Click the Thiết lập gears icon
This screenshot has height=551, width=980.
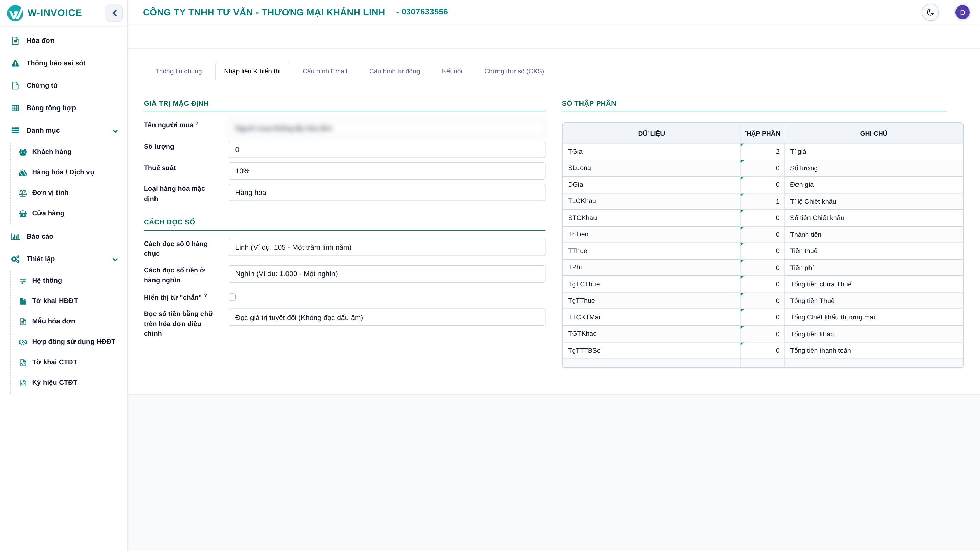tap(15, 259)
